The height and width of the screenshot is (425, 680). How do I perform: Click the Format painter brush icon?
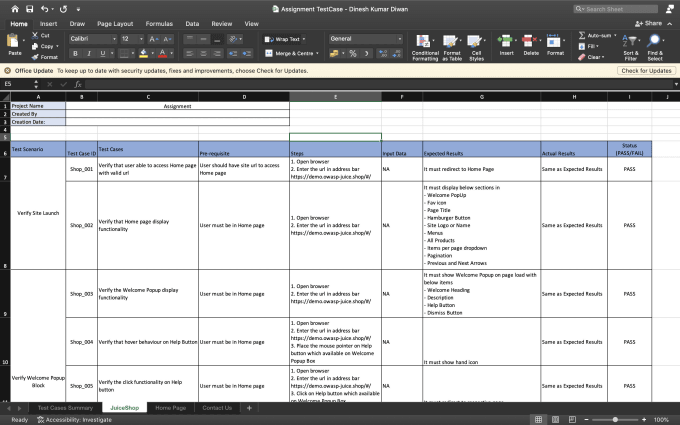(35, 57)
